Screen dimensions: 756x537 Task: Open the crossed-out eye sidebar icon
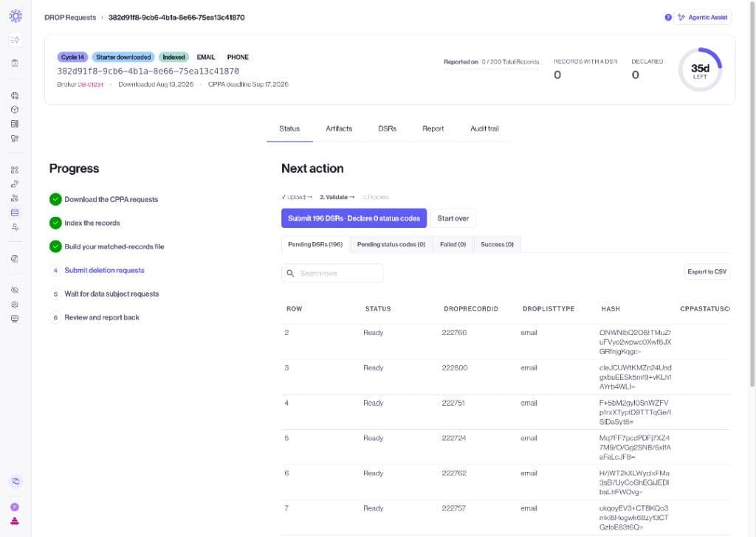click(x=15, y=290)
